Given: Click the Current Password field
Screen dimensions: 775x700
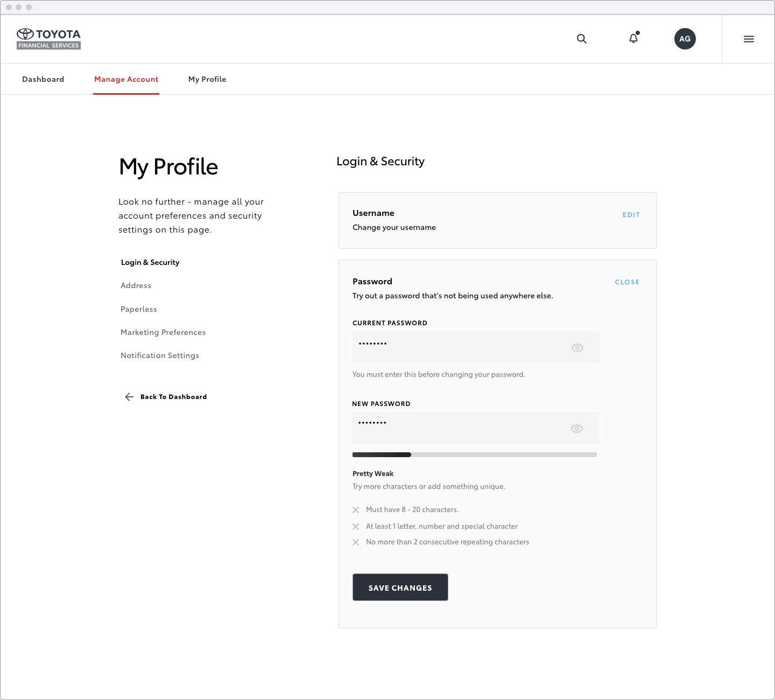Looking at the screenshot, I should pos(476,347).
